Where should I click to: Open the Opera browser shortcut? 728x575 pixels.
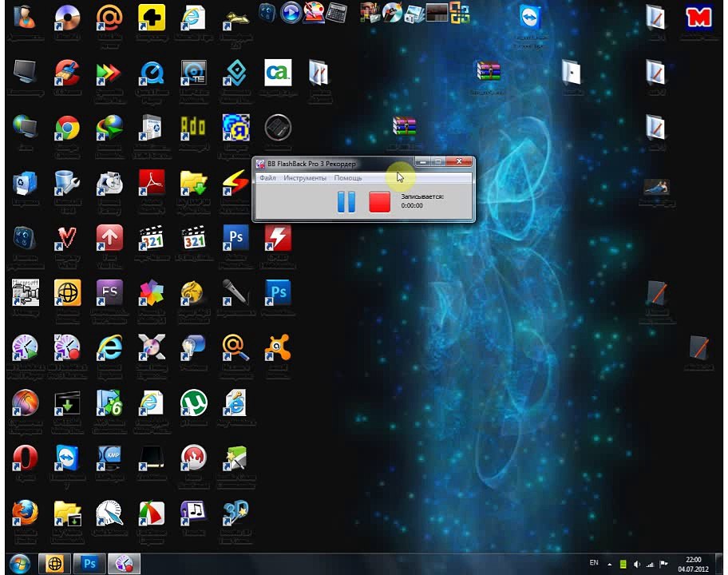(25, 458)
